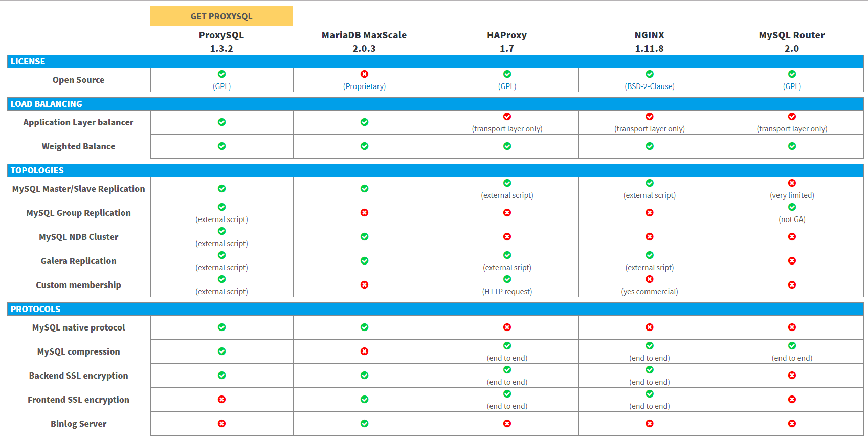Click HAProxy's Galera Replication green check
Viewport: 868px width, 440px height.
point(507,255)
